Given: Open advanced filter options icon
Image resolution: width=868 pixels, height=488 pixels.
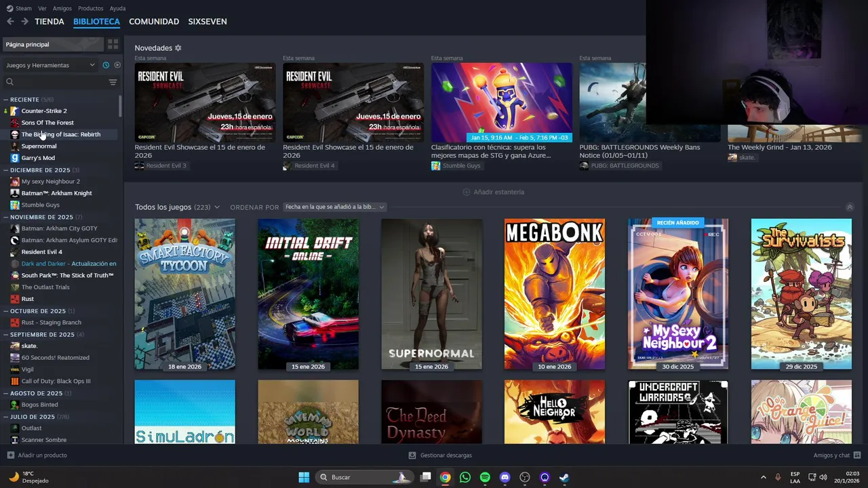Looking at the screenshot, I should [x=113, y=82].
